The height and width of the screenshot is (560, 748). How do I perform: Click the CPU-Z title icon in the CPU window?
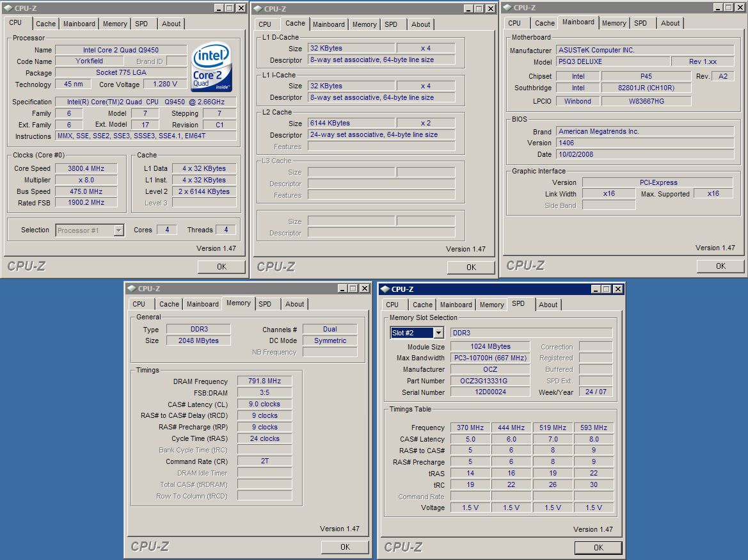tap(8, 8)
